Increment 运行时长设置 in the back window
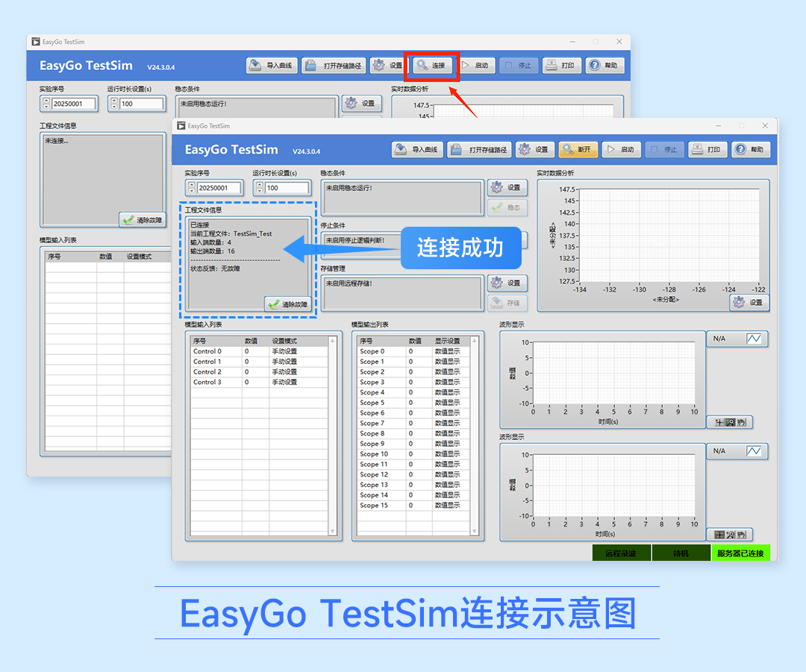 (x=114, y=101)
